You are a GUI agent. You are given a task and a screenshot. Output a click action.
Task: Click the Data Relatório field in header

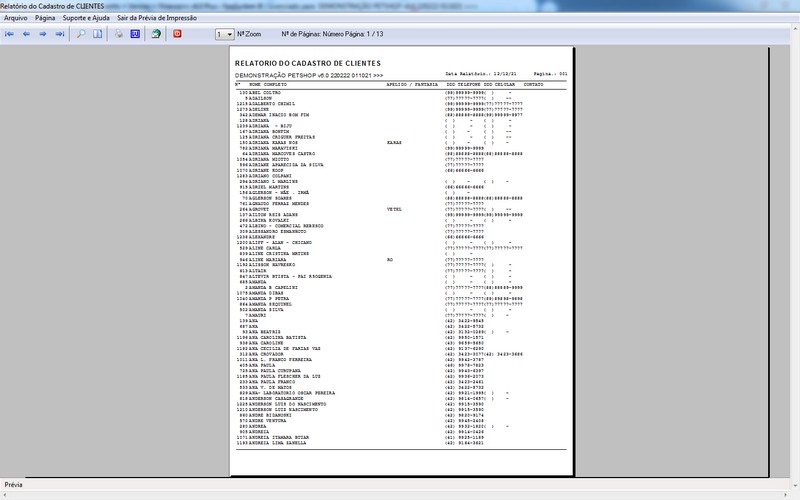tap(481, 74)
